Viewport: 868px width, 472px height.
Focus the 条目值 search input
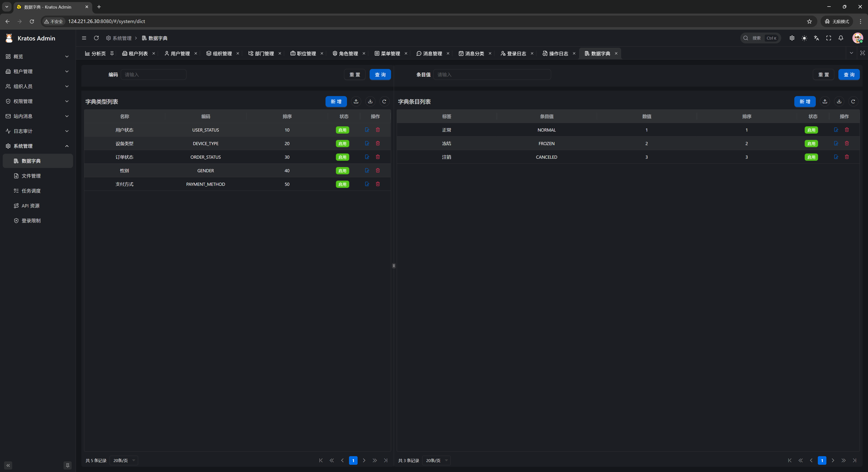(x=492, y=74)
